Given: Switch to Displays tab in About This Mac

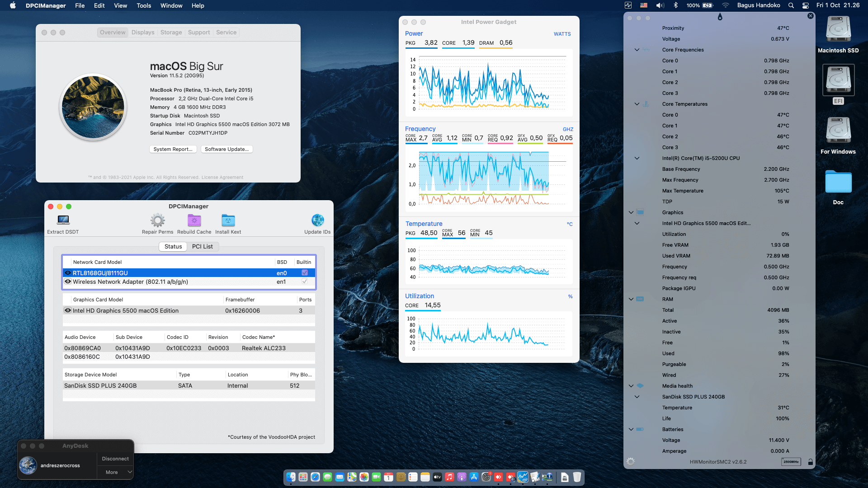Looking at the screenshot, I should point(143,33).
